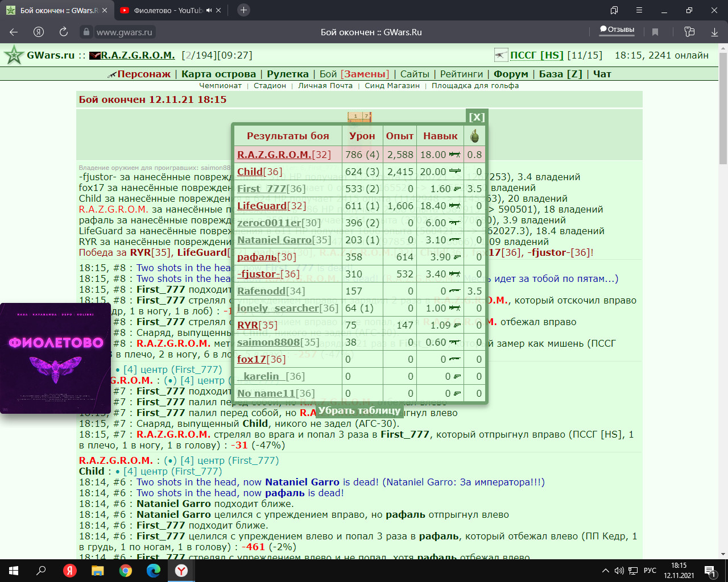The width and height of the screenshot is (728, 582).
Task: Show hidden system tray icons
Action: click(x=605, y=571)
